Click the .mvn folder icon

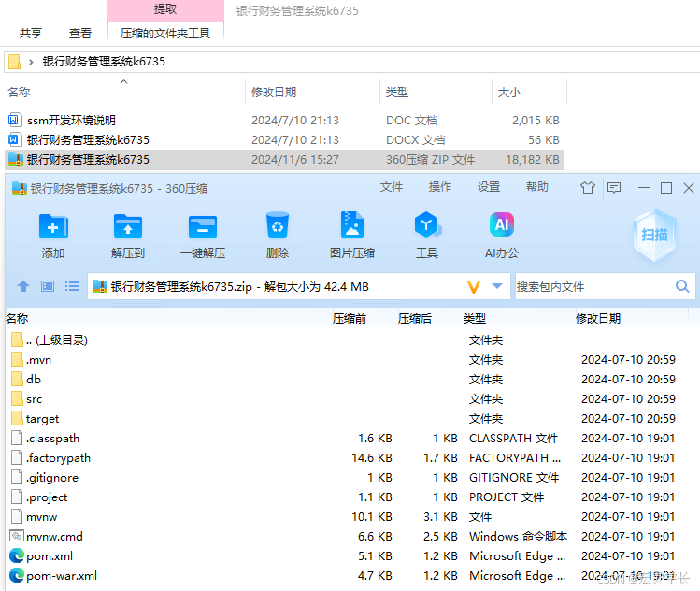click(17, 359)
